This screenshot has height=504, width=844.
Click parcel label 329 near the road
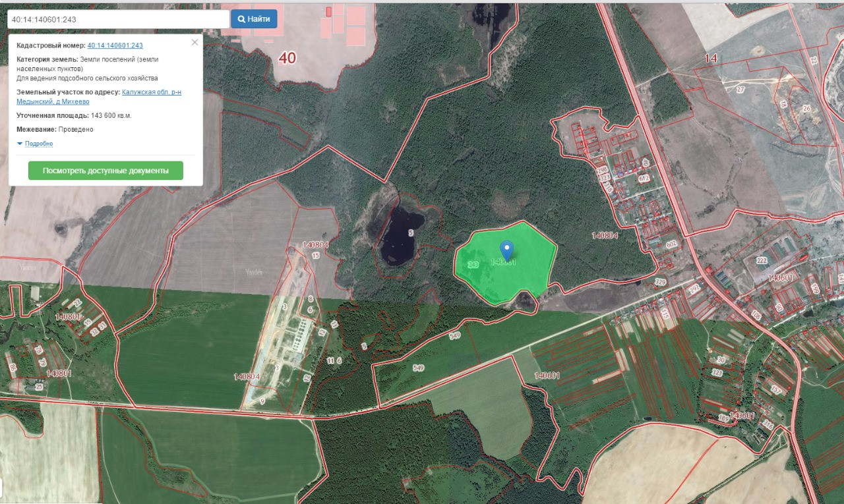pyautogui.click(x=660, y=282)
